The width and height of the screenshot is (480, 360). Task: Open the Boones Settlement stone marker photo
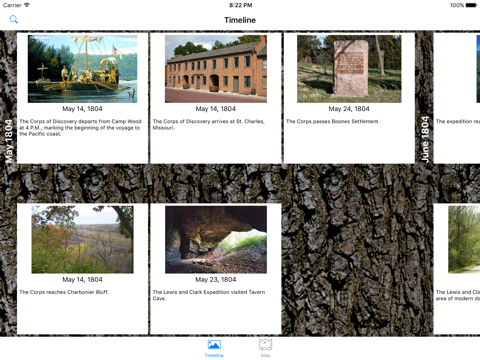349,69
